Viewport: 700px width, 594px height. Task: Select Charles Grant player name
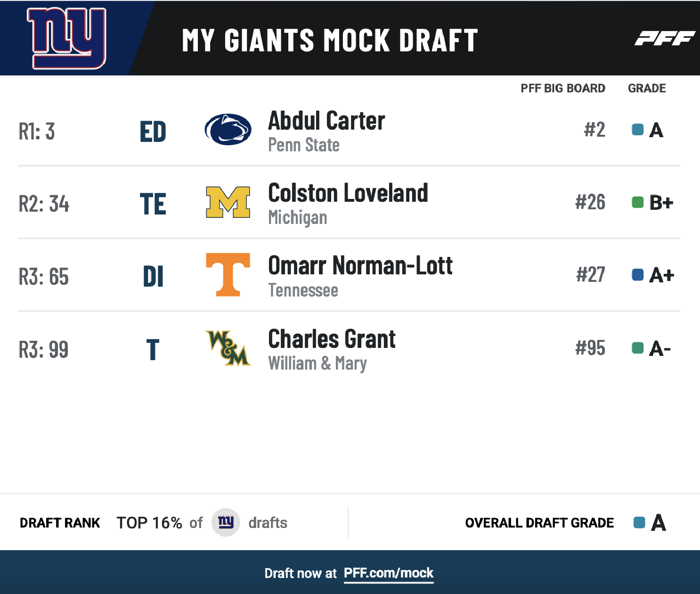pos(332,339)
